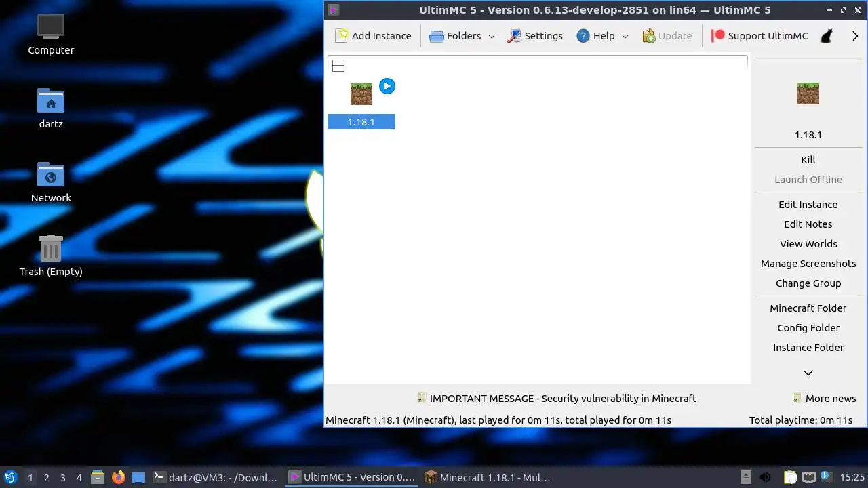The image size is (868, 488).
Task: Open UltimMC Settings
Action: [535, 36]
